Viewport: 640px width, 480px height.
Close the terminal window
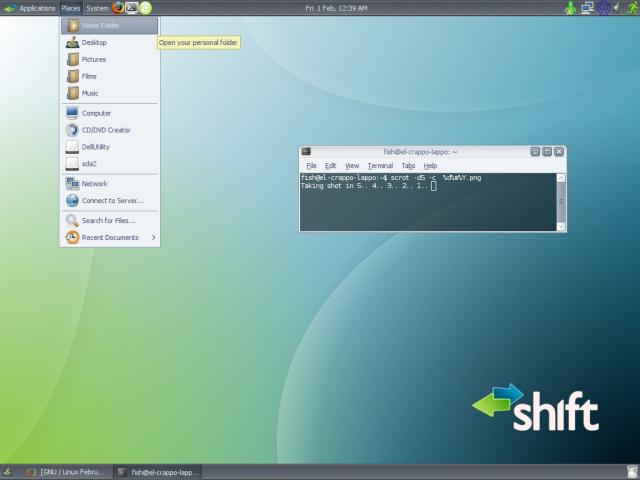(559, 151)
